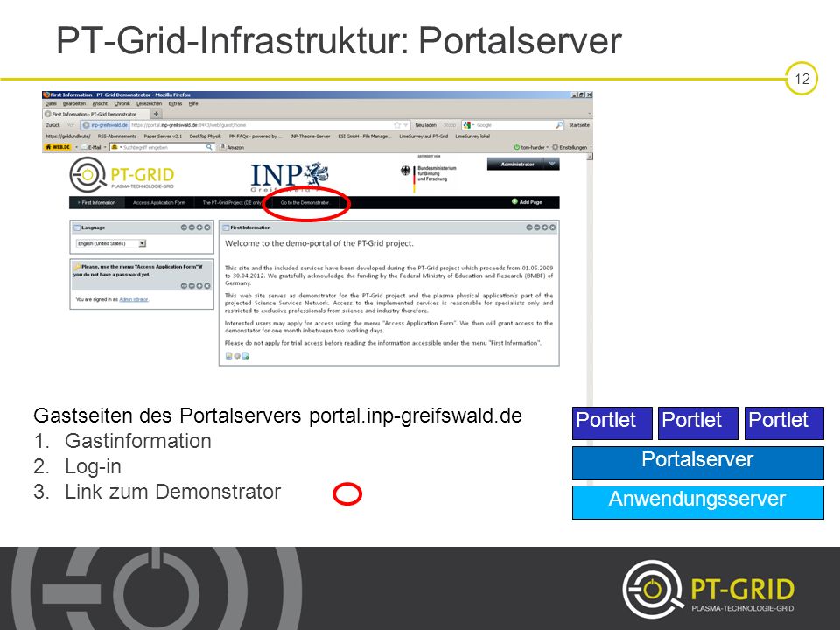Open the First Information page in the navigation bar
The width and height of the screenshot is (840, 630).
[97, 202]
